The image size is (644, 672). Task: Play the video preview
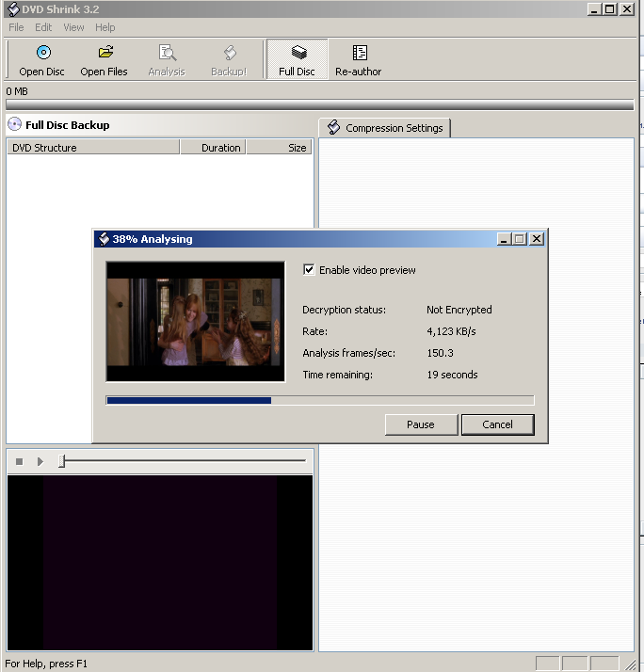coord(40,461)
